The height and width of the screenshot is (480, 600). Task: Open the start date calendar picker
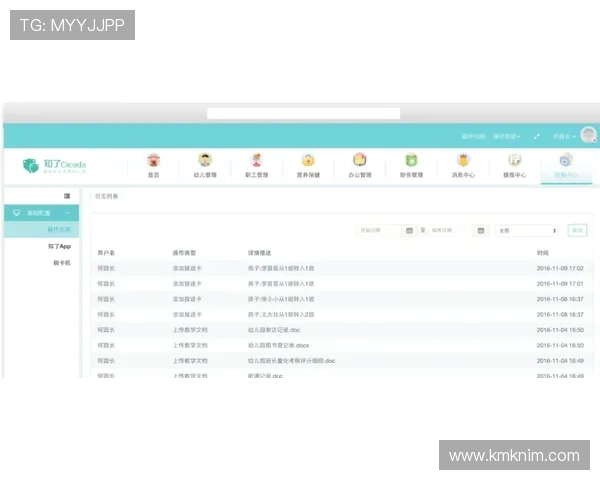click(409, 230)
